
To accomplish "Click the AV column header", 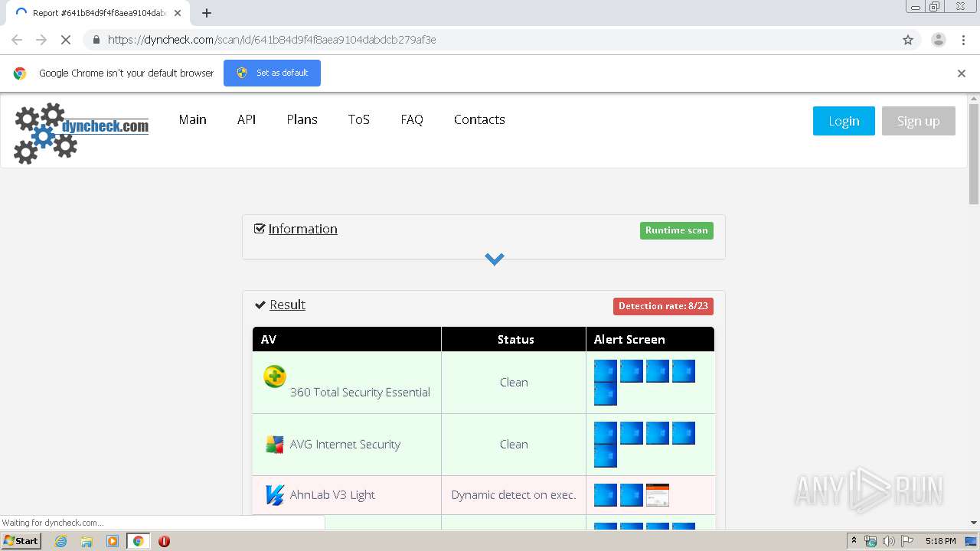I will pyautogui.click(x=347, y=339).
